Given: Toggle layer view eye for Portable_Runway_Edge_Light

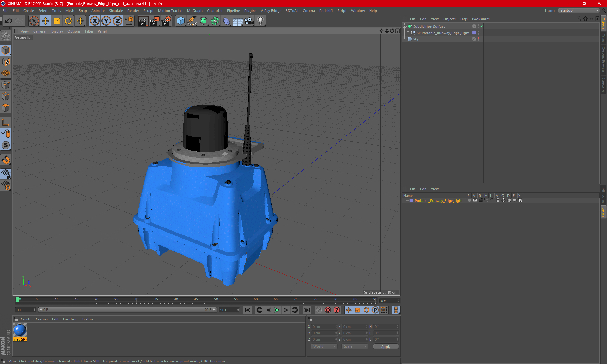Looking at the screenshot, I should tap(475, 201).
